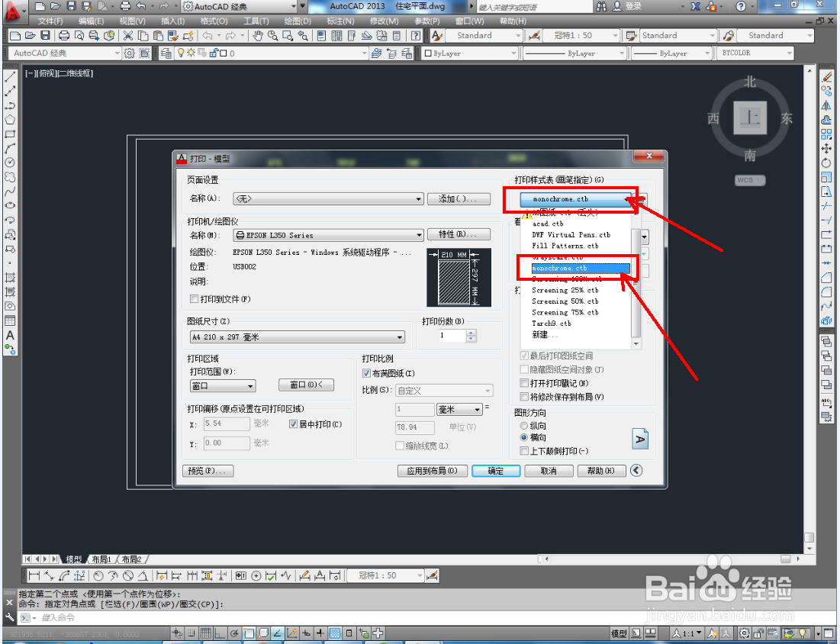Select the Line tool in draw toolbar
840x644 pixels.
(x=10, y=76)
